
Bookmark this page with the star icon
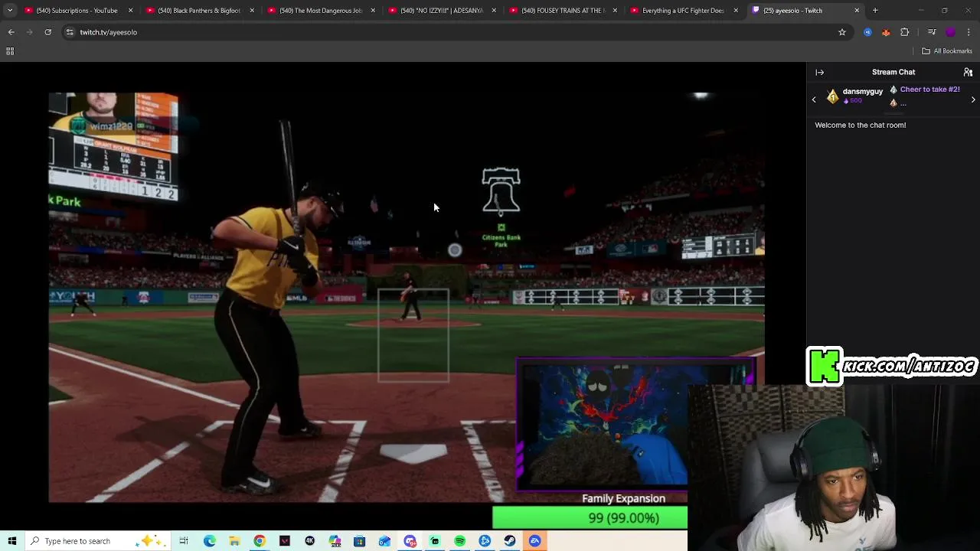(842, 32)
